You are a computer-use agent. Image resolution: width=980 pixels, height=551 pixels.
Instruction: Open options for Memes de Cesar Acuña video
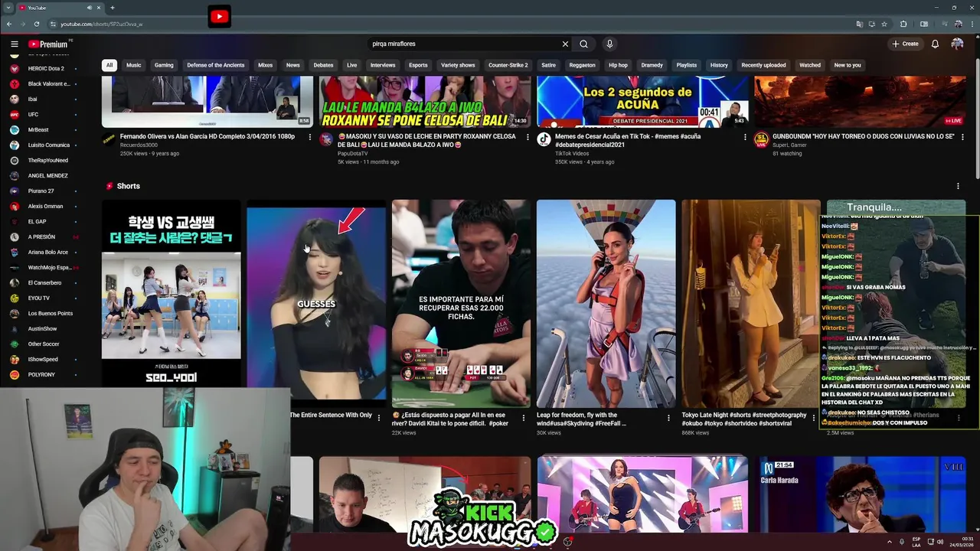pyautogui.click(x=745, y=137)
